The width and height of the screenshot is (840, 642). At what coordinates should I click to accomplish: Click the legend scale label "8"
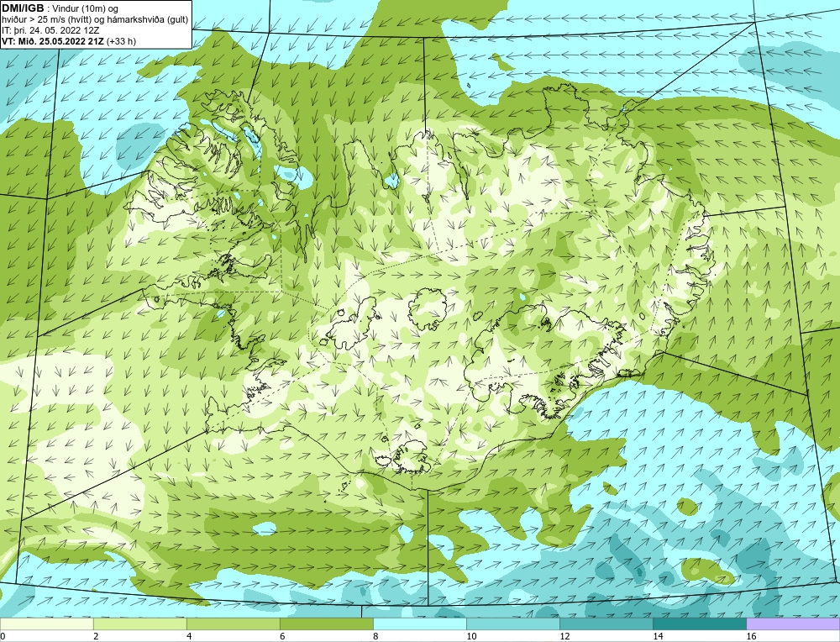(375, 636)
